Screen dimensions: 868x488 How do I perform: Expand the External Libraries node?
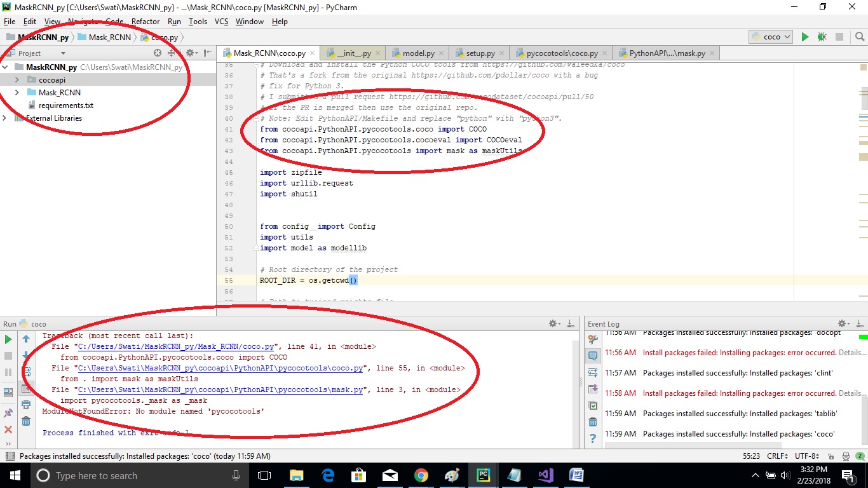coord(4,118)
